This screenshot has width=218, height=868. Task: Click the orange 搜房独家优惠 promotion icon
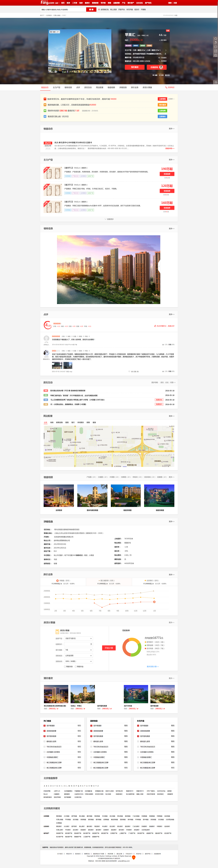(45, 105)
